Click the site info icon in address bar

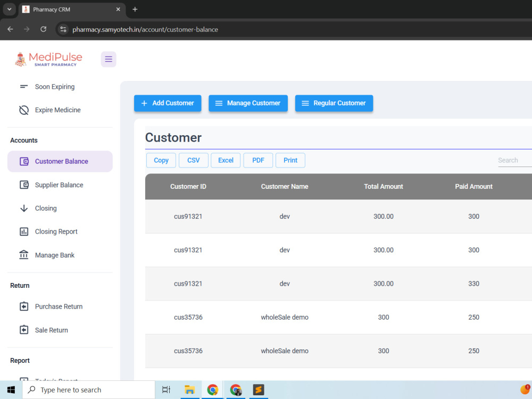(x=63, y=29)
